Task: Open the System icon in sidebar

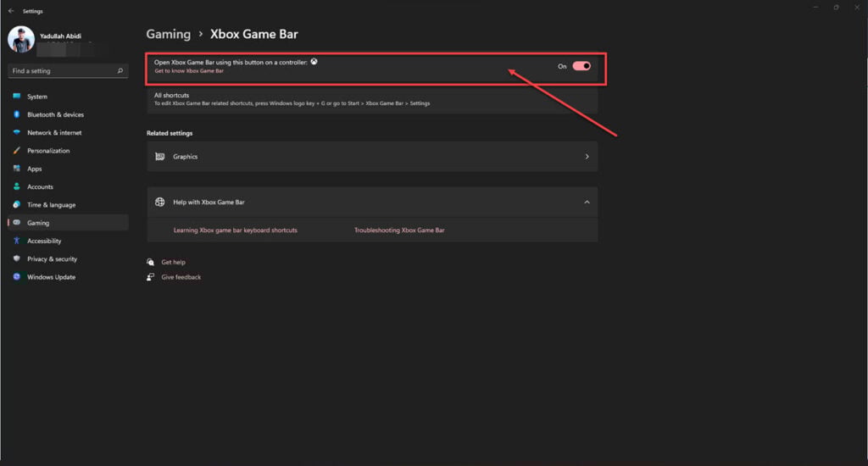Action: 17,97
